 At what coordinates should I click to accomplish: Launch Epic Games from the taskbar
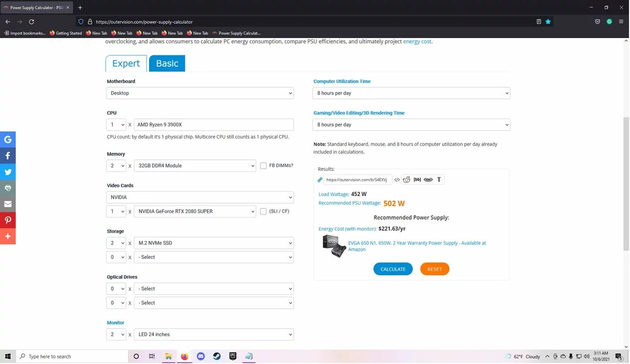233,357
